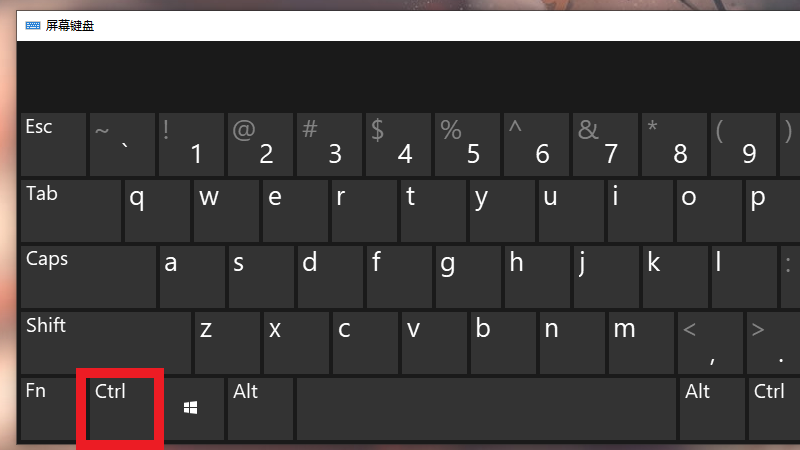Screen dimensions: 800x450
Task: Click the tilde backtick key
Action: point(122,144)
